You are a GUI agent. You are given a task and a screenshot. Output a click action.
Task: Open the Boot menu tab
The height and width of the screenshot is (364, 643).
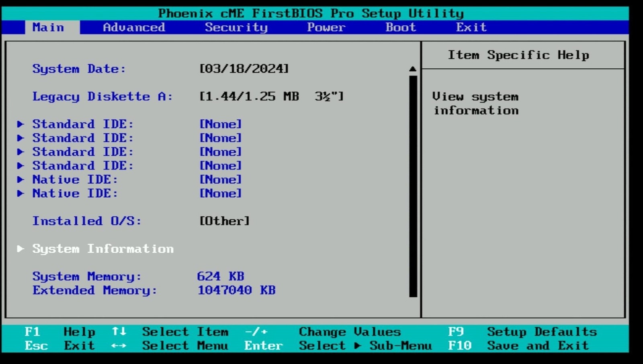pos(401,27)
